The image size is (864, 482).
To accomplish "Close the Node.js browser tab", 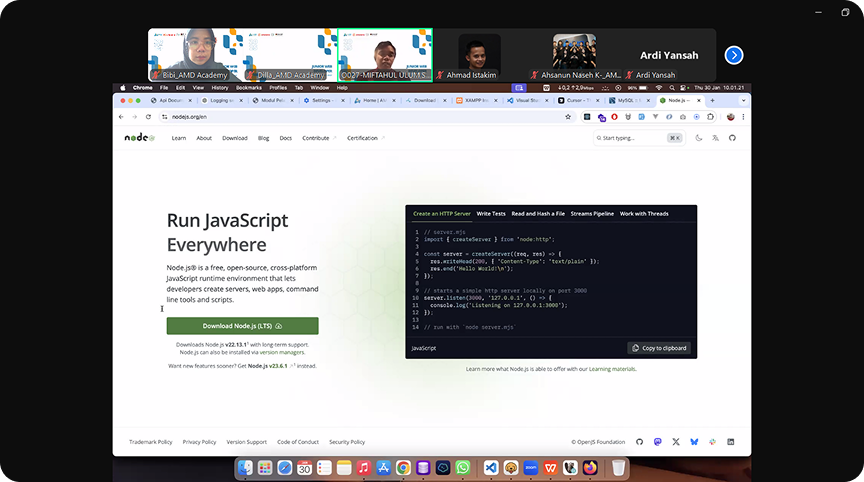I will [x=699, y=100].
